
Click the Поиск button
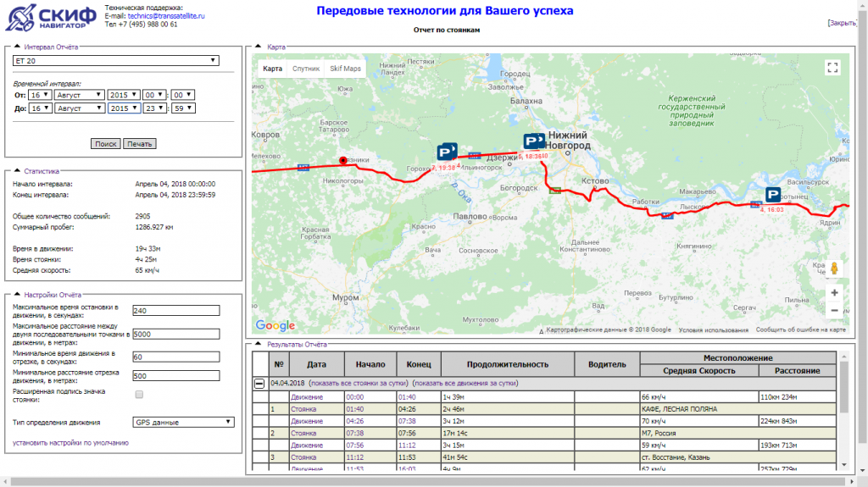pyautogui.click(x=105, y=144)
